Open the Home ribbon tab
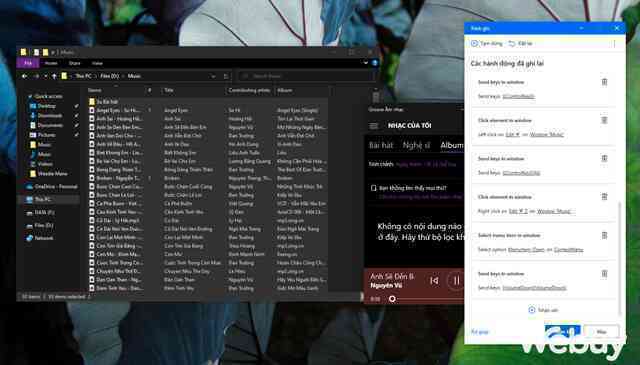Viewport: 640px width, 365px height. (51, 63)
